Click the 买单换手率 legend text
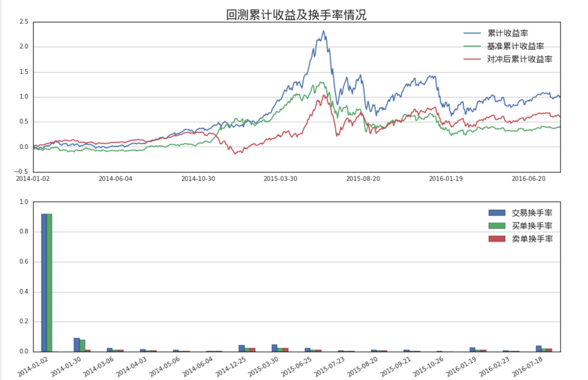Image resolution: width=588 pixels, height=380 pixels. click(532, 226)
